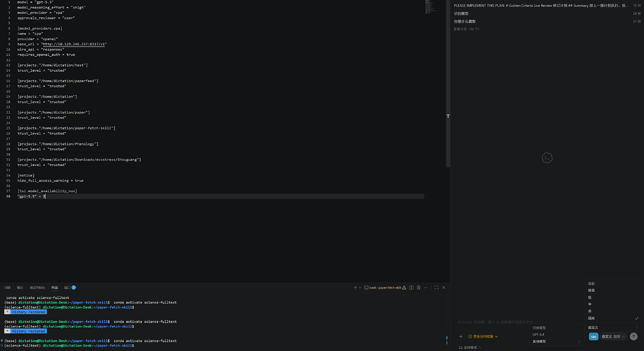Place cursor on line 38 gpt-5.5 entry
The height and width of the screenshot is (351, 644).
tap(31, 197)
